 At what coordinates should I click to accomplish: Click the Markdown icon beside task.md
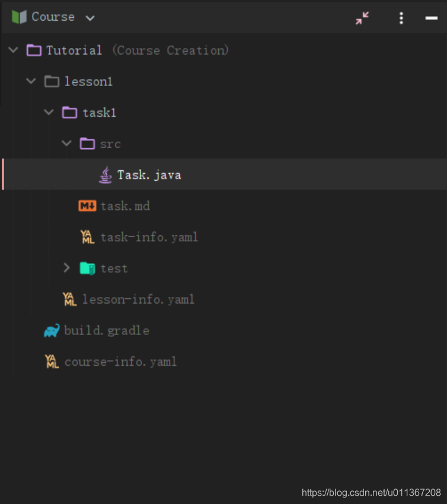[87, 206]
